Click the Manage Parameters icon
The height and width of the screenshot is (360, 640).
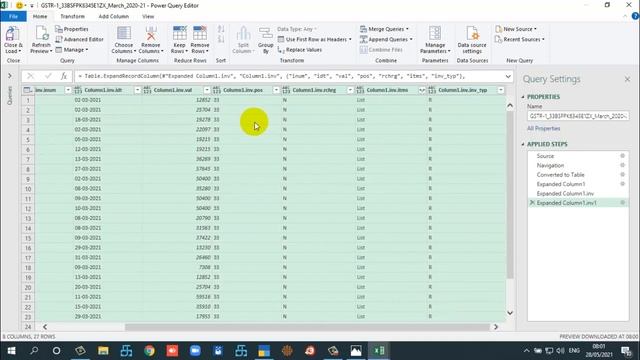435,33
